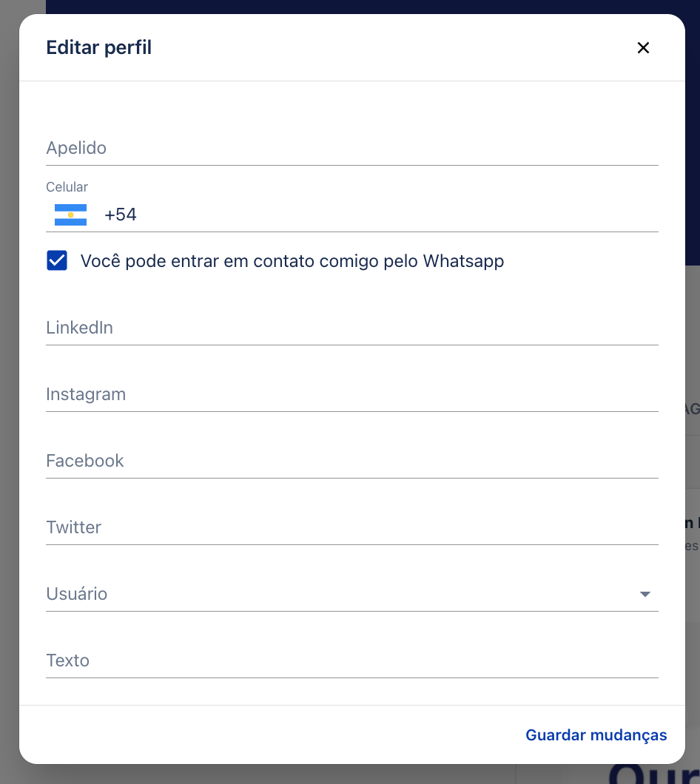Click the Whatsapp contact permission label
Image resolution: width=700 pixels, height=784 pixels.
click(x=292, y=261)
